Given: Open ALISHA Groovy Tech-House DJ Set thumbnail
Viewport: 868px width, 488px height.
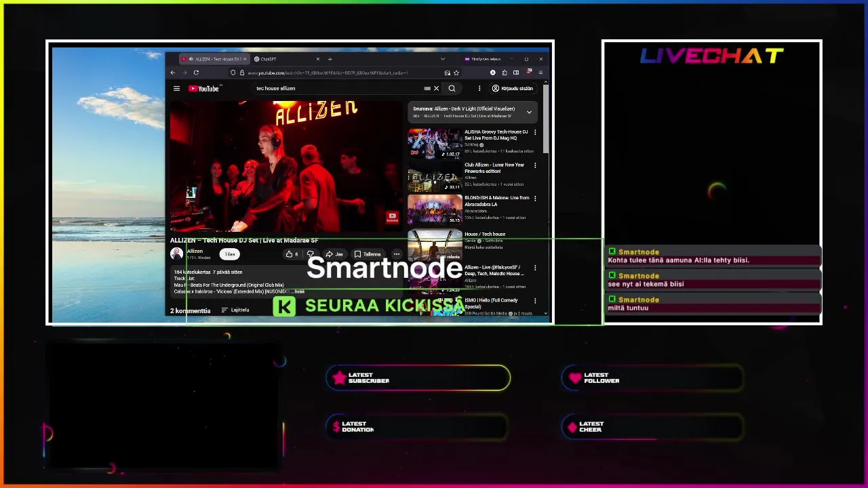Looking at the screenshot, I should click(x=435, y=143).
